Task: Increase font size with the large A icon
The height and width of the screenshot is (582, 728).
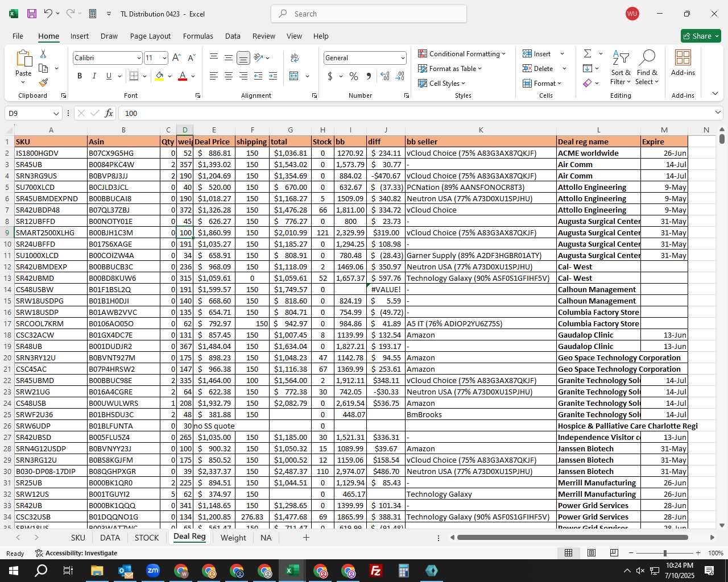Action: (176, 57)
